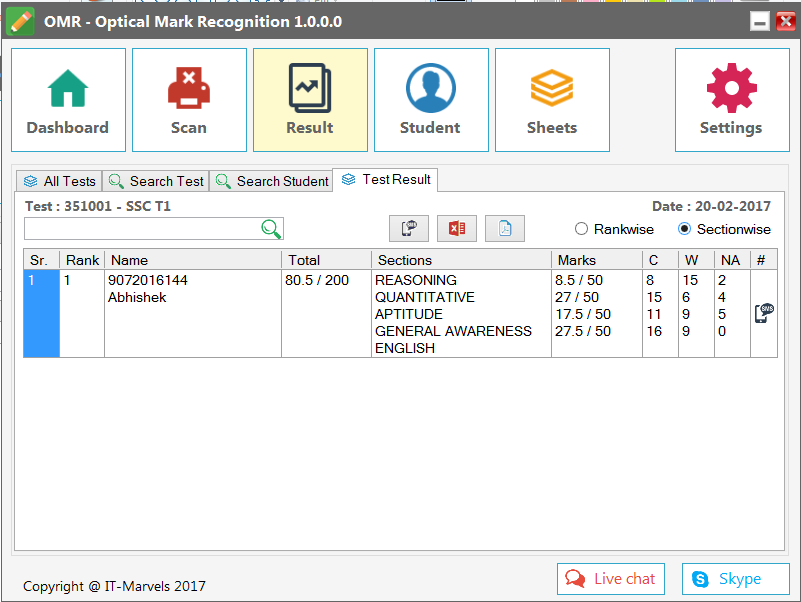Click the Test : 351001 - SSC T1 label

point(98,206)
